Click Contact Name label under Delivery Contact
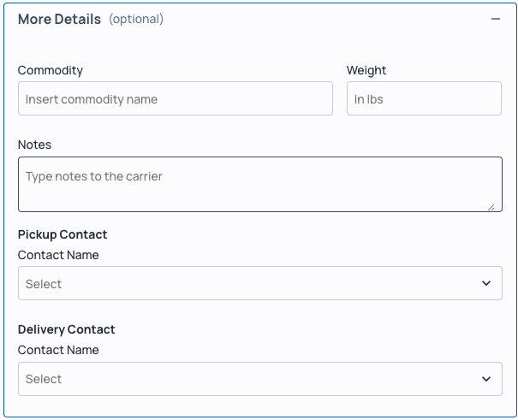This screenshot has height=420, width=518. tap(58, 350)
